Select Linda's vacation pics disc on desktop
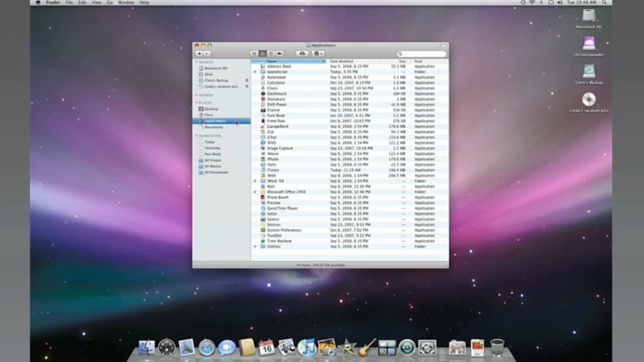 point(589,99)
